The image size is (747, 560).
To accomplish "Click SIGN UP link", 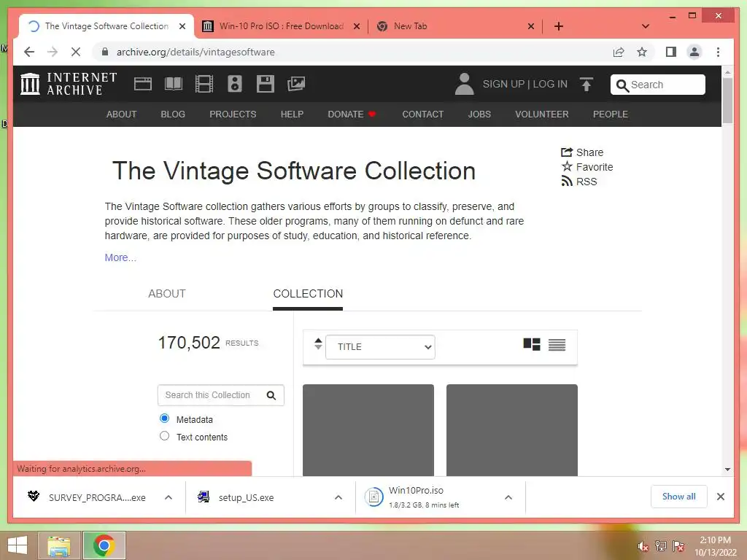I will 503,85.
